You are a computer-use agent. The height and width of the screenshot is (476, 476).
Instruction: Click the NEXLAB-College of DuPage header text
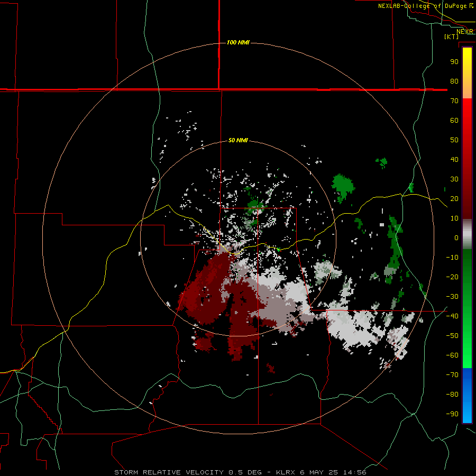pos(425,6)
